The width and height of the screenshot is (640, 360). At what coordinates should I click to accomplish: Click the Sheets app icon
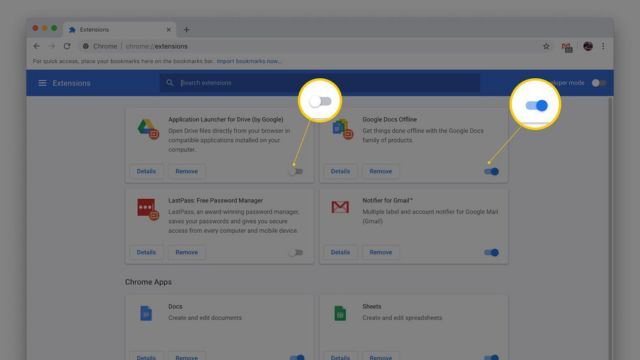[x=340, y=313]
